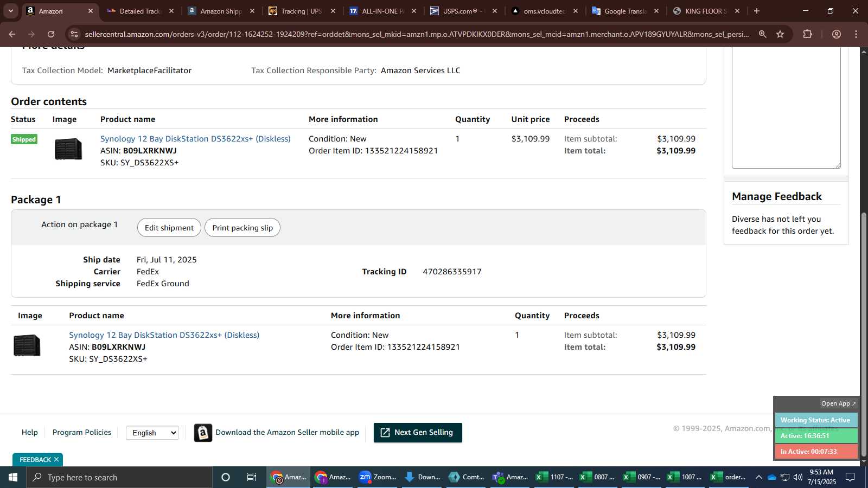Open Downloads item in taskbar

tap(422, 477)
